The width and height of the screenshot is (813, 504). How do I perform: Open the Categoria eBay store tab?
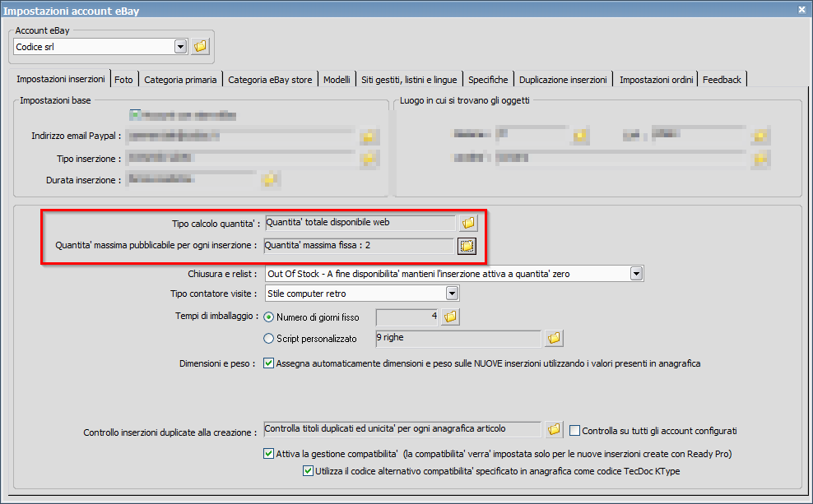[x=270, y=80]
